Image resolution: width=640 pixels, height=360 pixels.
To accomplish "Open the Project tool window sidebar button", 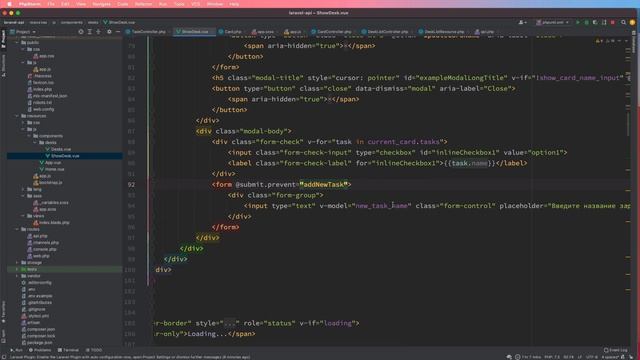I will (x=3, y=40).
